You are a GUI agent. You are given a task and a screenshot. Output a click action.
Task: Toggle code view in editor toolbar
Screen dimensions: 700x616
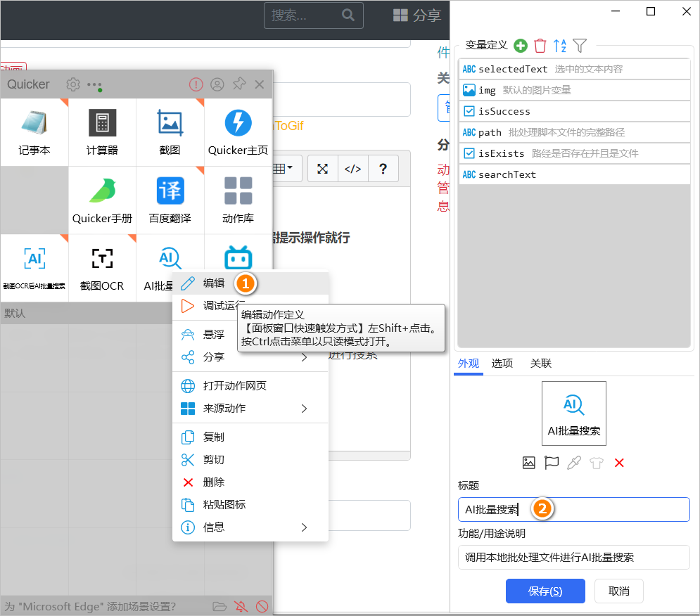pyautogui.click(x=353, y=169)
